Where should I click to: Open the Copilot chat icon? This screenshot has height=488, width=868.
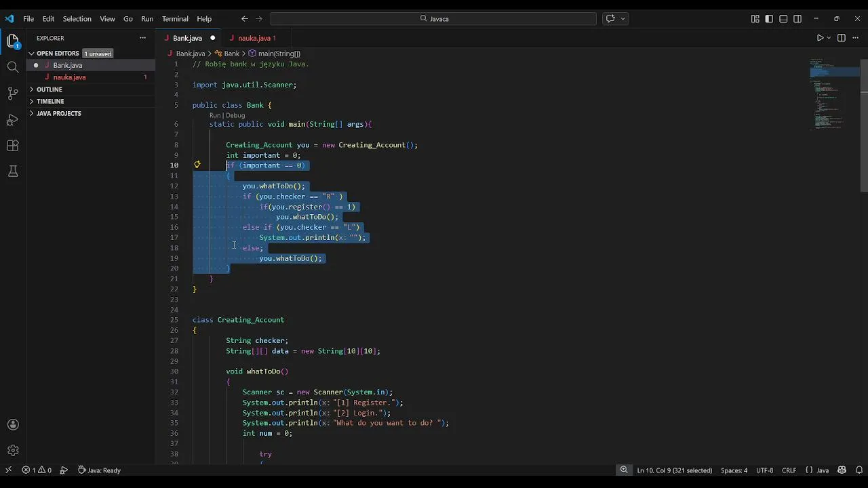coord(610,19)
